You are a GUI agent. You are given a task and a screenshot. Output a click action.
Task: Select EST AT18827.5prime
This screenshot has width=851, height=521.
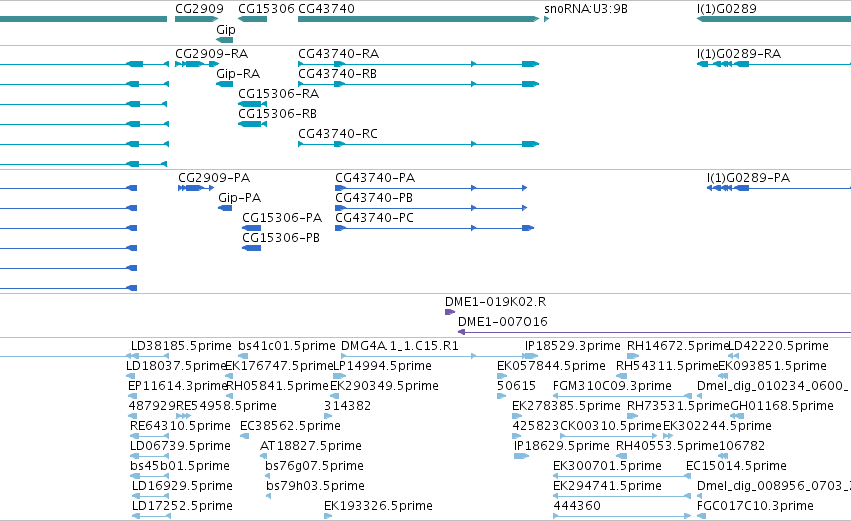click(x=311, y=447)
